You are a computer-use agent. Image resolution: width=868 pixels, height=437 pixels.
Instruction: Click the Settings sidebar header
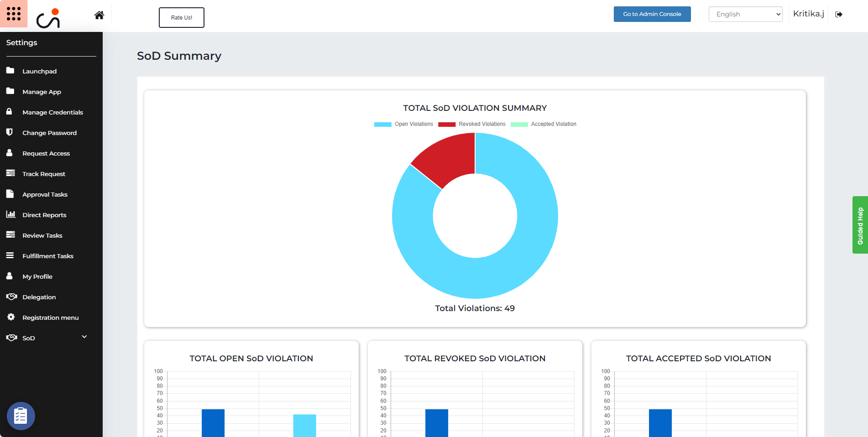pyautogui.click(x=22, y=42)
